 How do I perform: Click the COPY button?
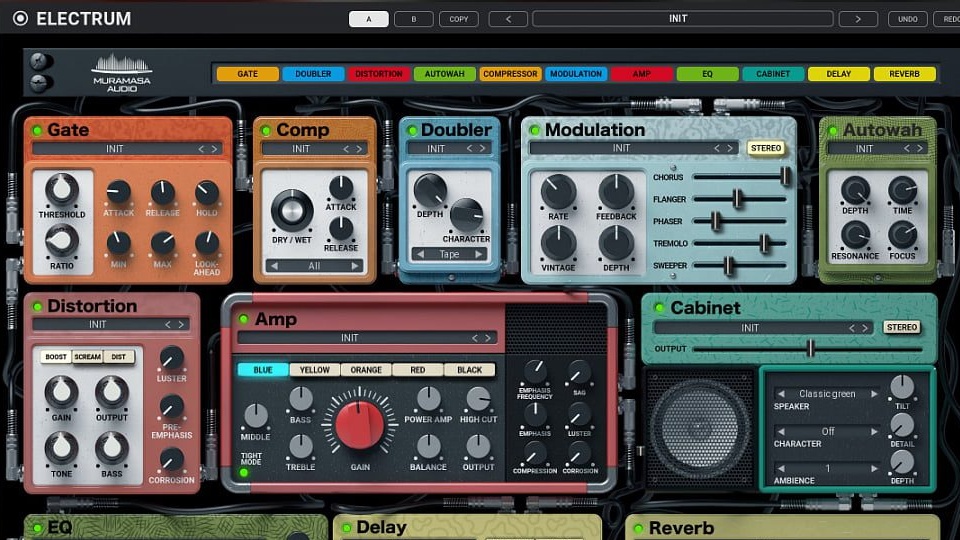[459, 19]
